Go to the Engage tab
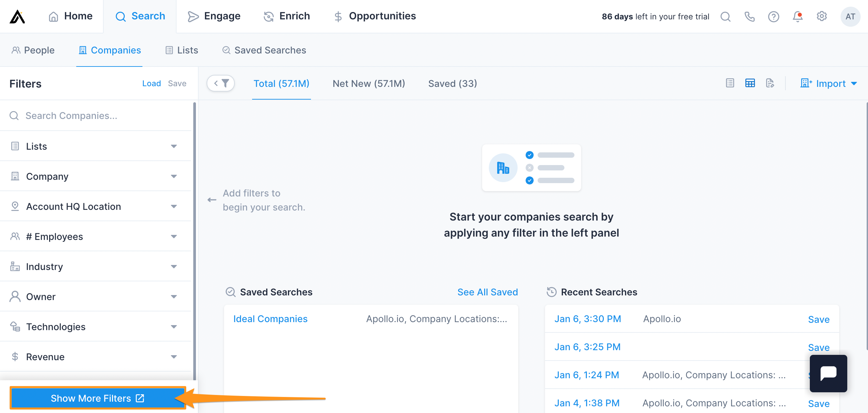 214,16
